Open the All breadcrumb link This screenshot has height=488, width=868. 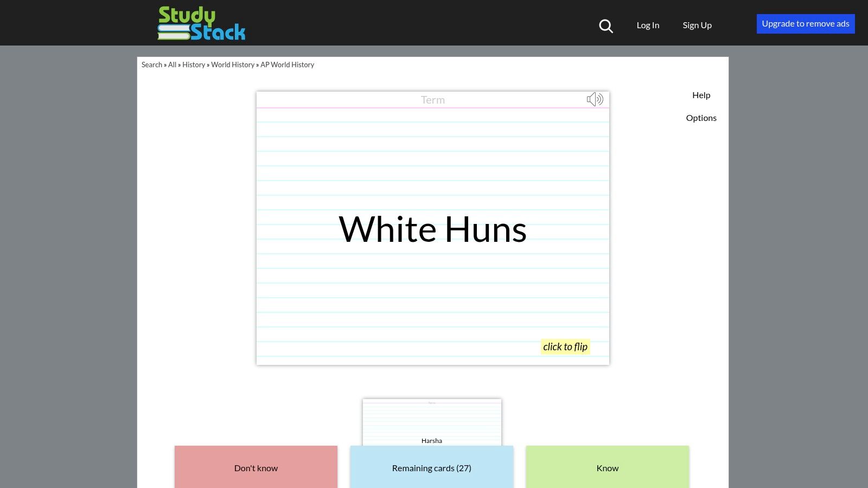[172, 65]
